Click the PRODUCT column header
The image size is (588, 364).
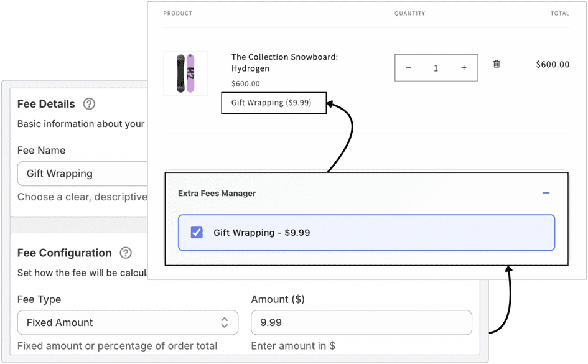point(177,13)
